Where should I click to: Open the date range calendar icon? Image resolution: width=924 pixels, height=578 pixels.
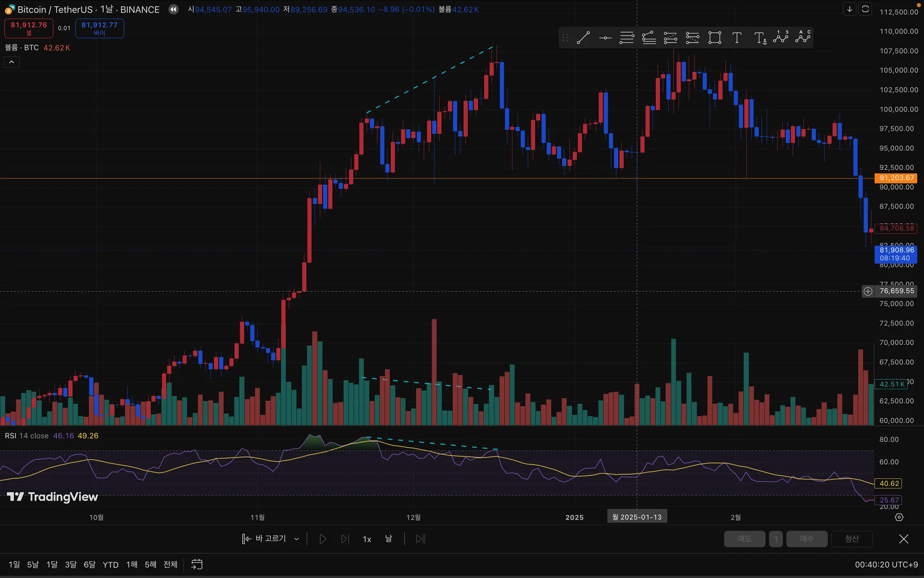(x=197, y=564)
